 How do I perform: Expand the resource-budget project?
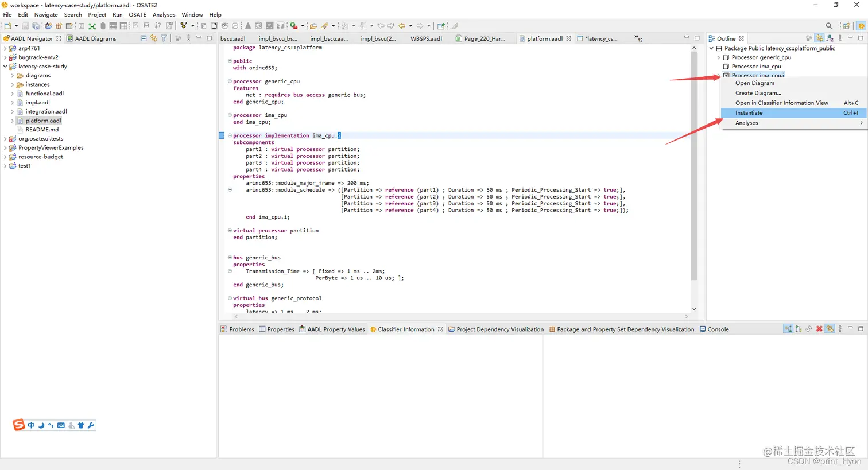click(x=5, y=157)
